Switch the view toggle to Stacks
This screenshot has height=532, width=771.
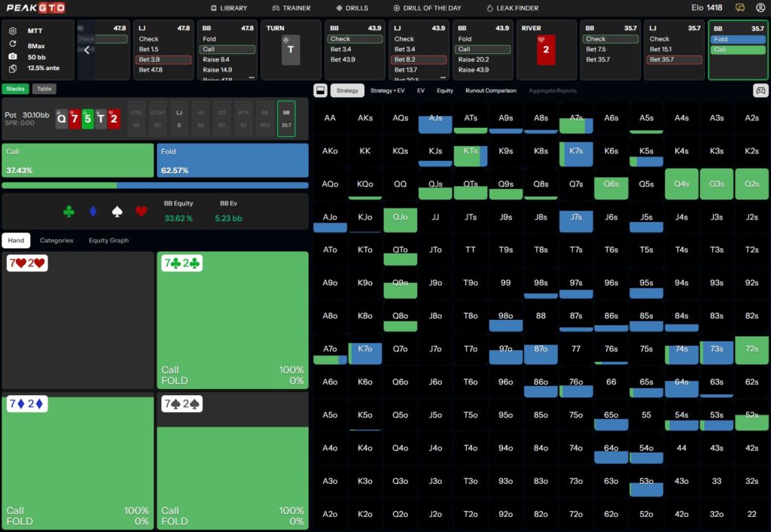tap(16, 89)
